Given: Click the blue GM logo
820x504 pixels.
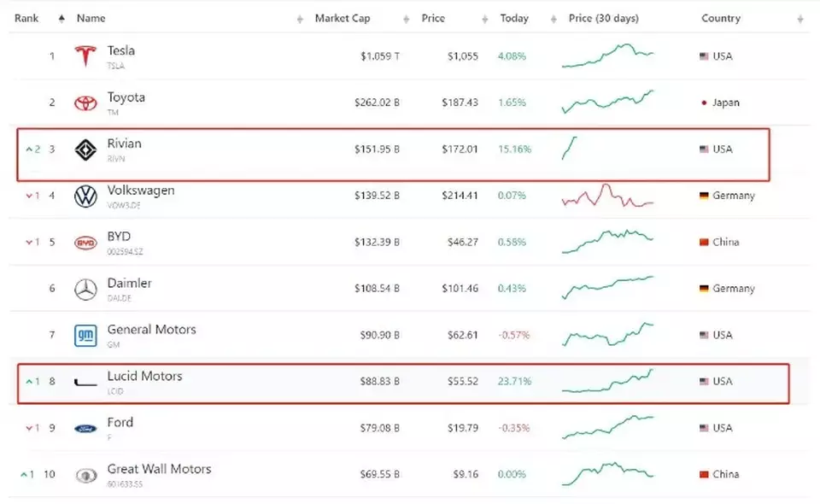Looking at the screenshot, I should tap(85, 335).
